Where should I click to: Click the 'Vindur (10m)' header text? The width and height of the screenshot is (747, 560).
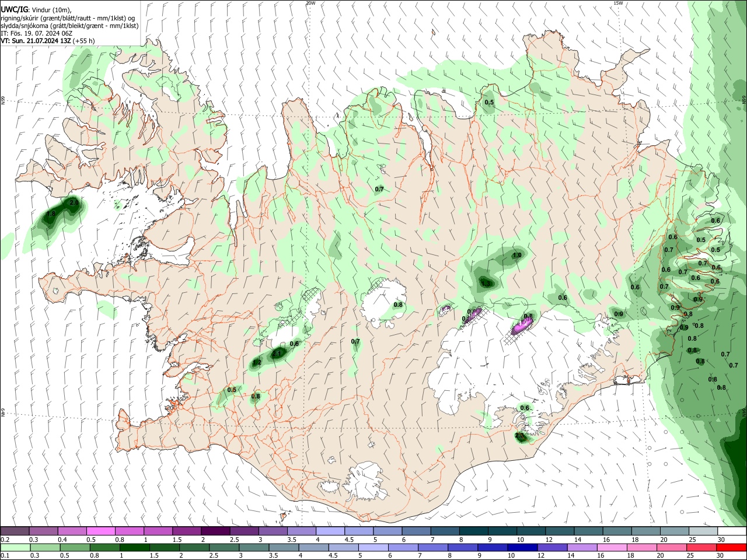[x=51, y=10]
